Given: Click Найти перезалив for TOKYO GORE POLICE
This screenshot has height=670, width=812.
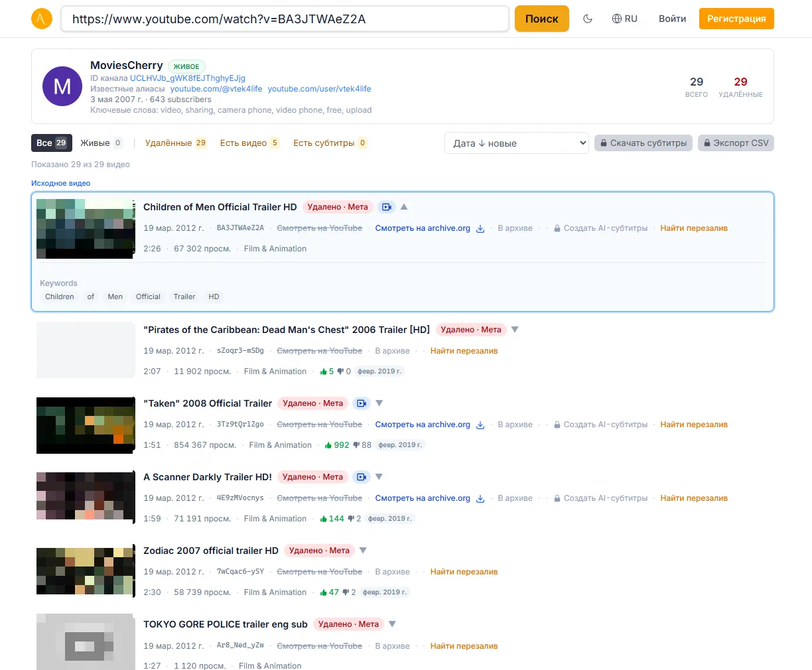Looking at the screenshot, I should point(464,646).
